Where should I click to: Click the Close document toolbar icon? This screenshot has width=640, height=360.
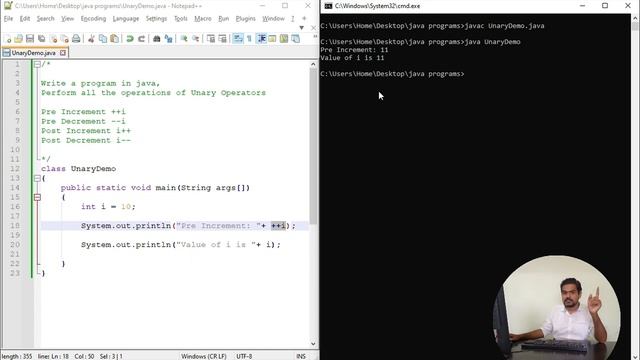pyautogui.click(x=53, y=39)
